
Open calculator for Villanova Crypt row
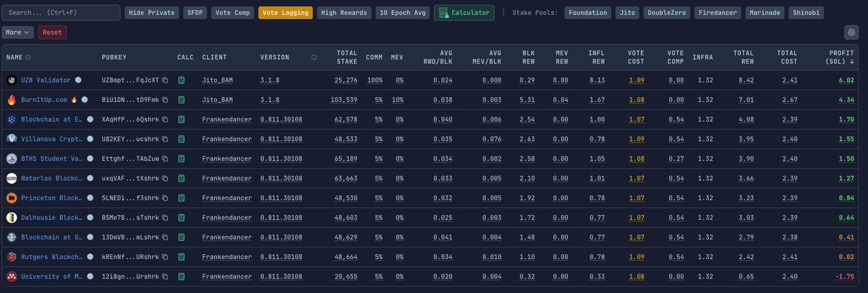click(183, 138)
